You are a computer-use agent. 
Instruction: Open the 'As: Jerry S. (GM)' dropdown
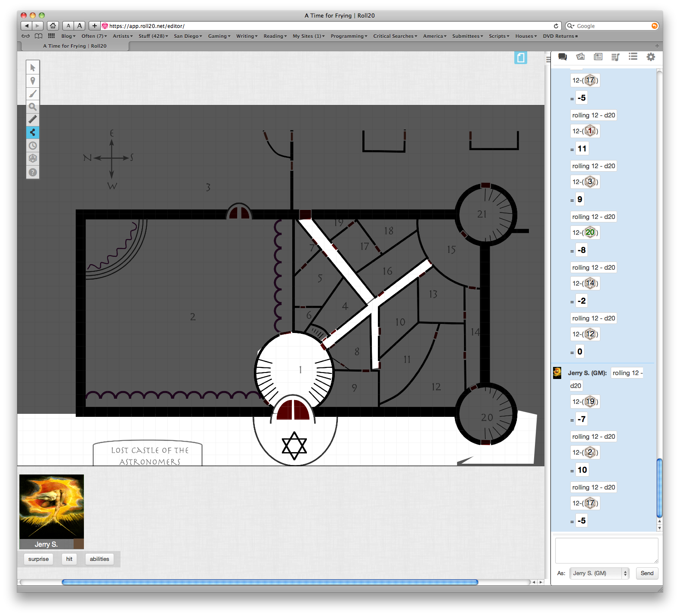pyautogui.click(x=599, y=573)
